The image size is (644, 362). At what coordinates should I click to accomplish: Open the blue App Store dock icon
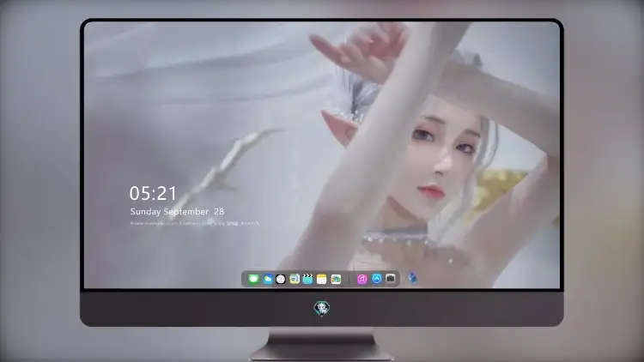(377, 279)
